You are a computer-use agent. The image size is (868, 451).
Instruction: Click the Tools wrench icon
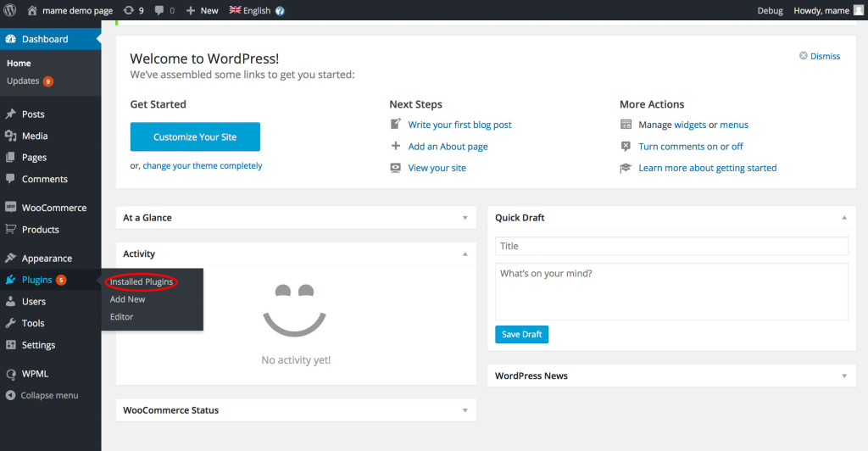[10, 323]
